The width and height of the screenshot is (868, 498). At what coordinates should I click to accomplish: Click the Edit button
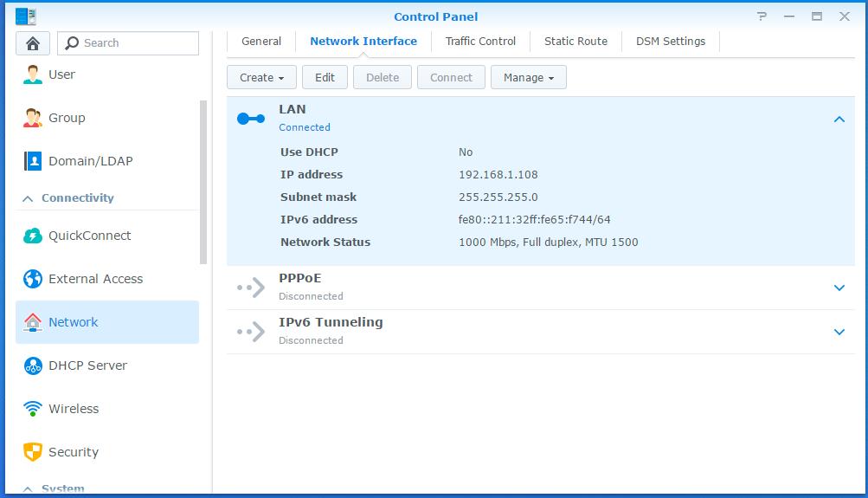coord(325,78)
